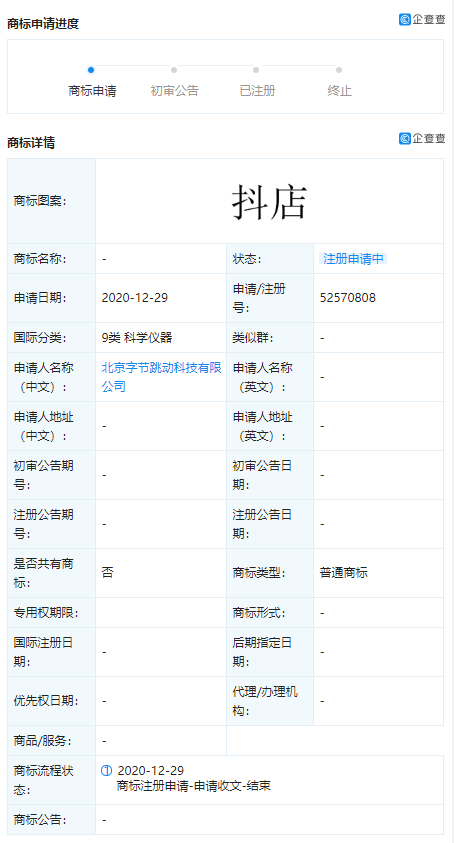Click the 9类 科学仪器 classification value

coord(137,338)
